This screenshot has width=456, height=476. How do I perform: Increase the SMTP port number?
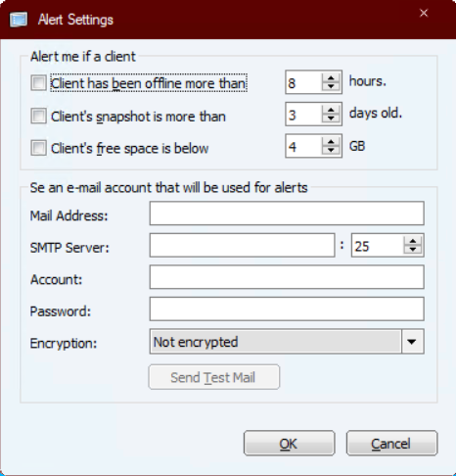tap(413, 241)
